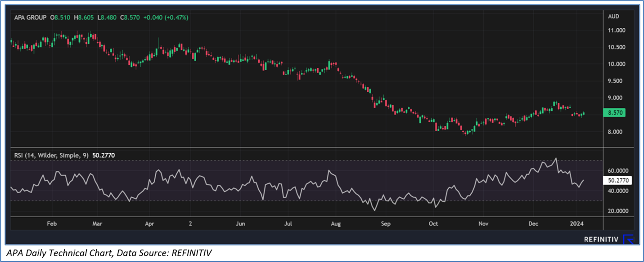Select the APA GROUP symbol title

[x=31, y=18]
